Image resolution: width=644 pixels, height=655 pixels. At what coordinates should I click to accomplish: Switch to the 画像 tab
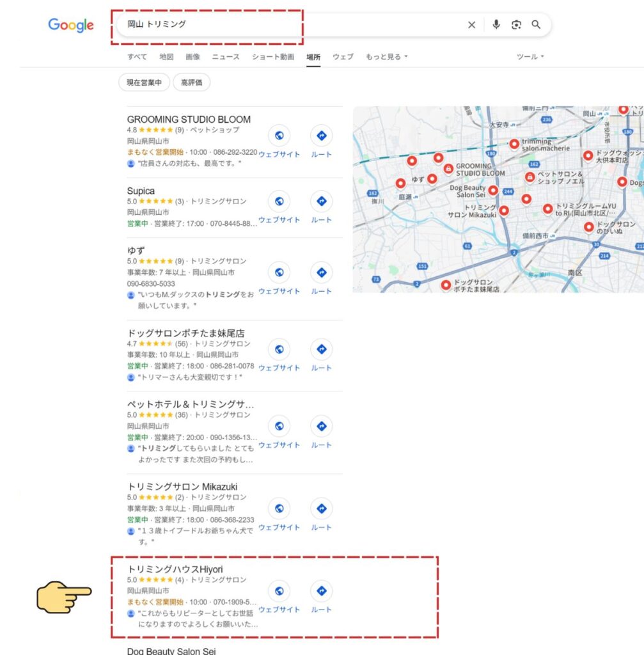pos(192,57)
